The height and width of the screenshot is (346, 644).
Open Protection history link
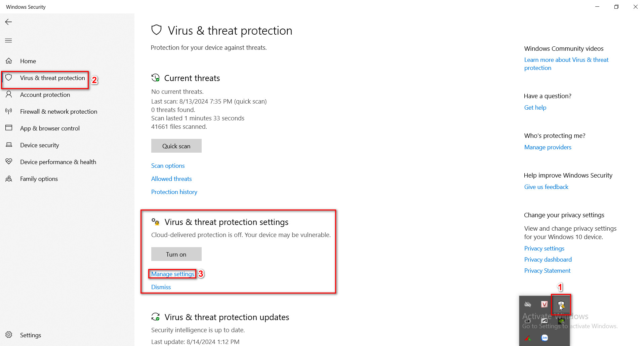tap(174, 192)
